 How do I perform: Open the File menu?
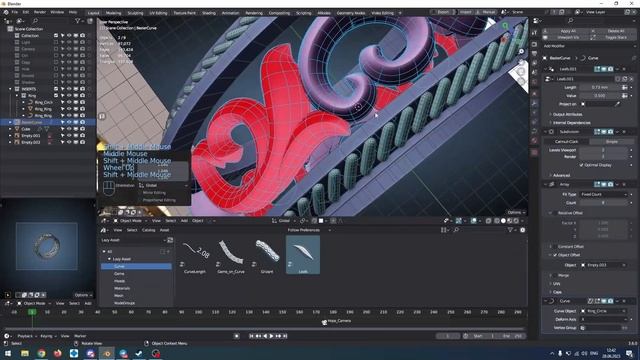[15, 12]
